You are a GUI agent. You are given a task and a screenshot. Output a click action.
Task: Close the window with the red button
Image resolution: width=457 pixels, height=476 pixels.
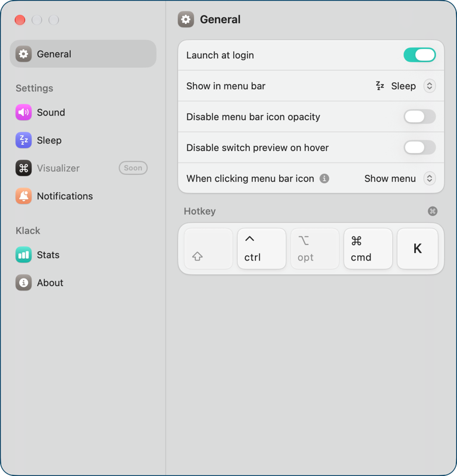(x=20, y=20)
